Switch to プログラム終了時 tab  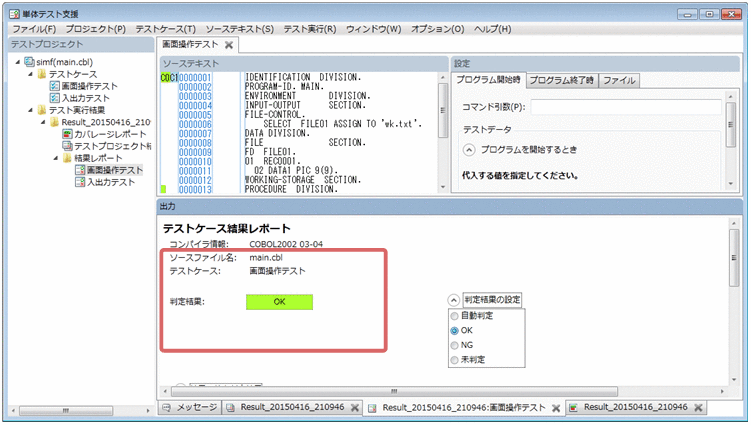click(x=562, y=80)
